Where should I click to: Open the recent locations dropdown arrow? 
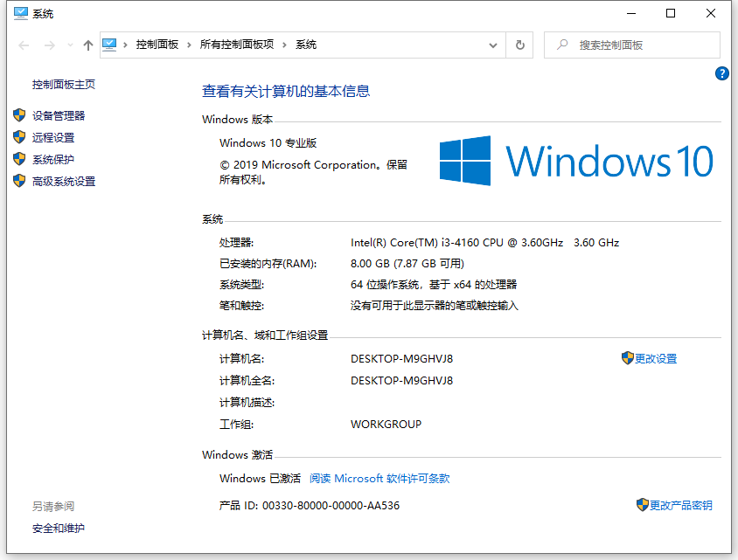click(x=70, y=45)
